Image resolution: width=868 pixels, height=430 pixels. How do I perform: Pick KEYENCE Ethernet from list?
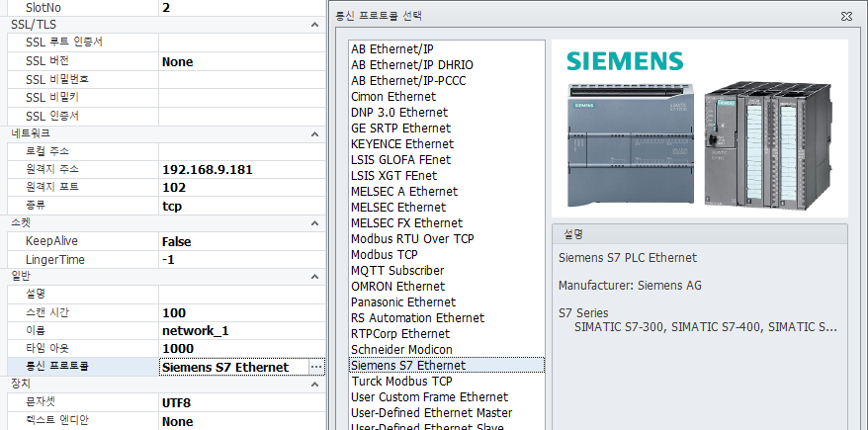(x=446, y=144)
